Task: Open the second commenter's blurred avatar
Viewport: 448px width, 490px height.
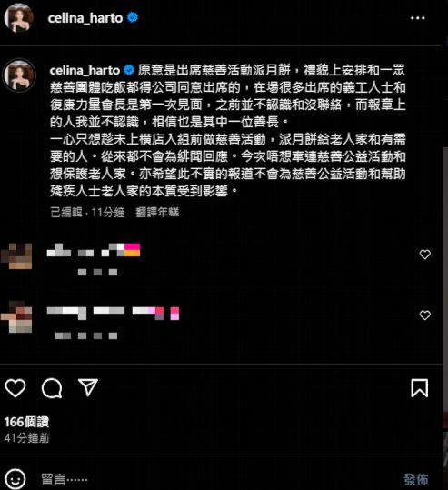Action: point(16,316)
